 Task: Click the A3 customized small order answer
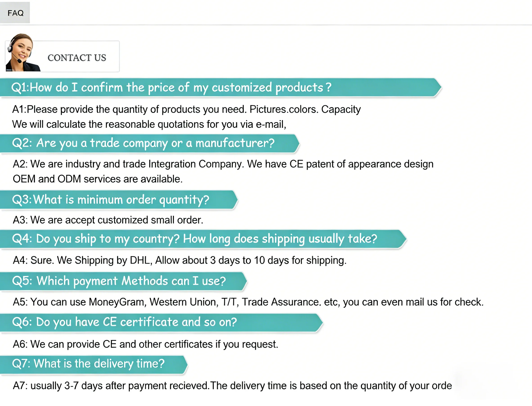click(108, 220)
